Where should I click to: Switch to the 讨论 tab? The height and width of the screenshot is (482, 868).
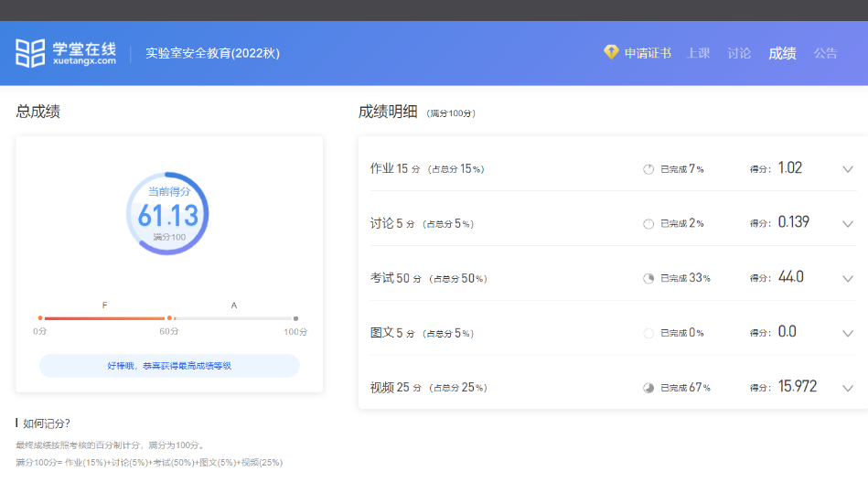[x=739, y=53]
